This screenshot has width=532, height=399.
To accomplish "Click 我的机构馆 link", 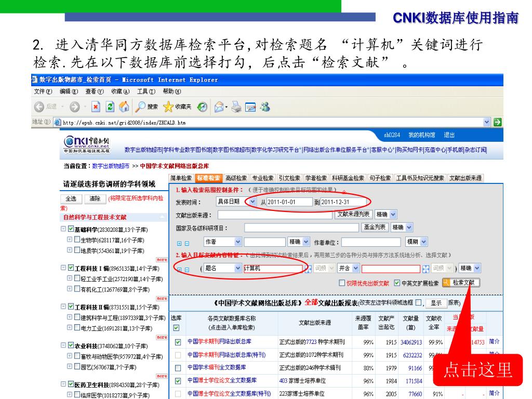I will [x=422, y=135].
